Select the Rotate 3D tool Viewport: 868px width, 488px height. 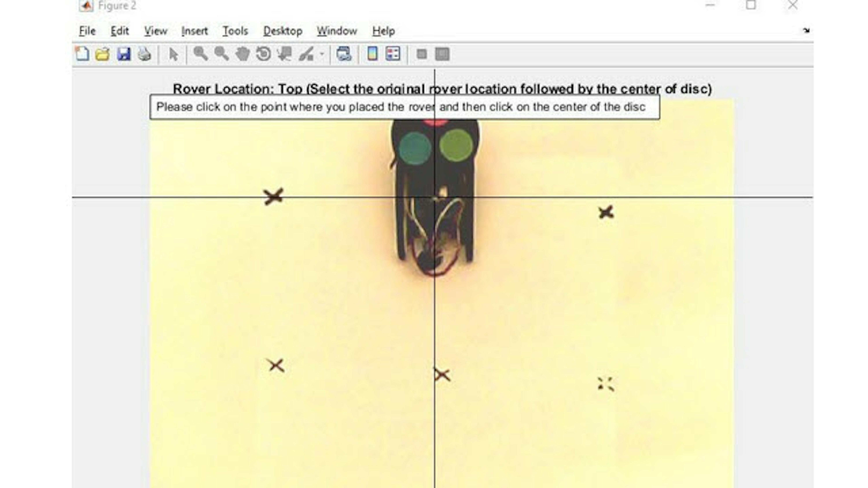click(263, 54)
